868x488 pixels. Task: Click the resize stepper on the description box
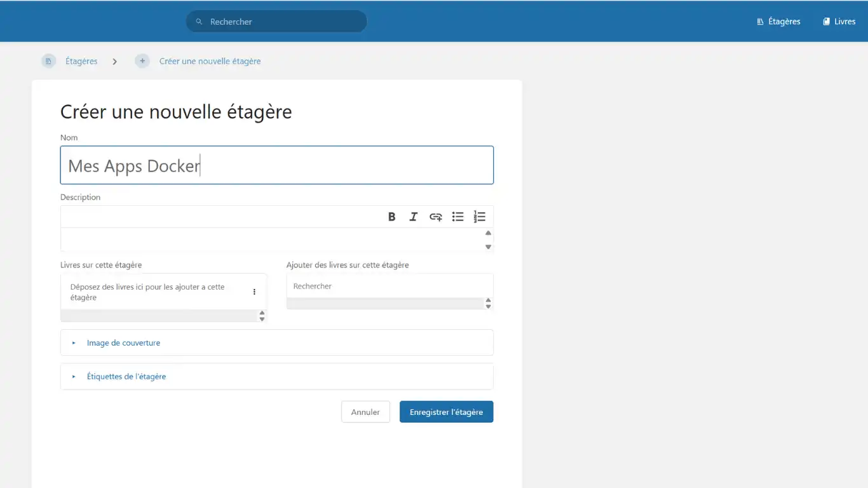click(x=488, y=240)
